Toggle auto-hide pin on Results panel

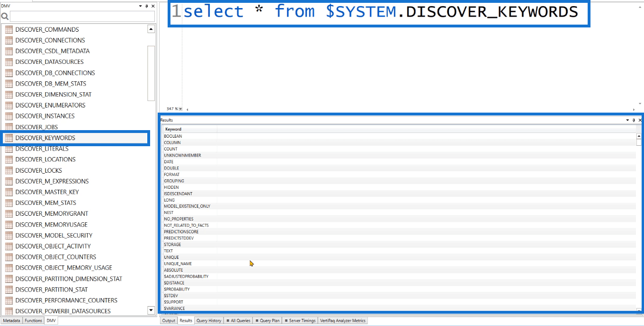tap(634, 120)
